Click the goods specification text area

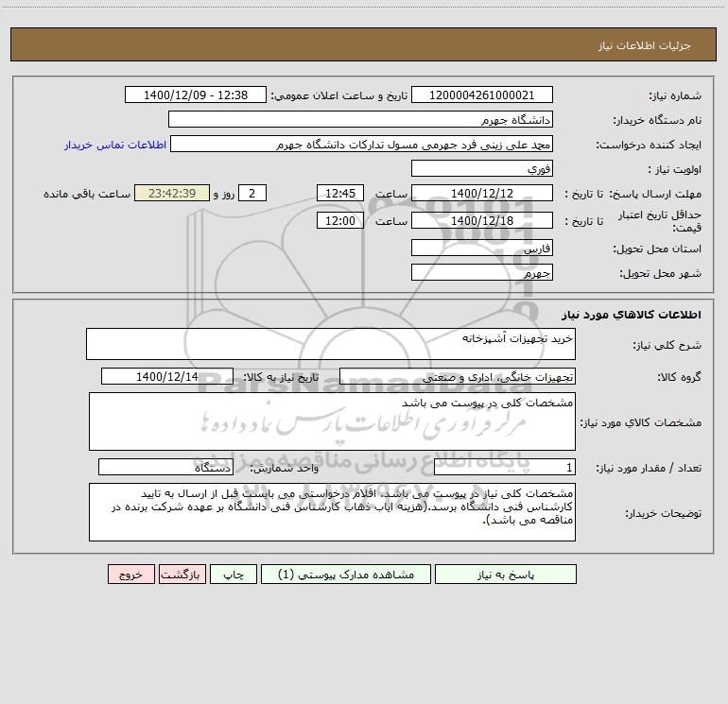pos(332,421)
